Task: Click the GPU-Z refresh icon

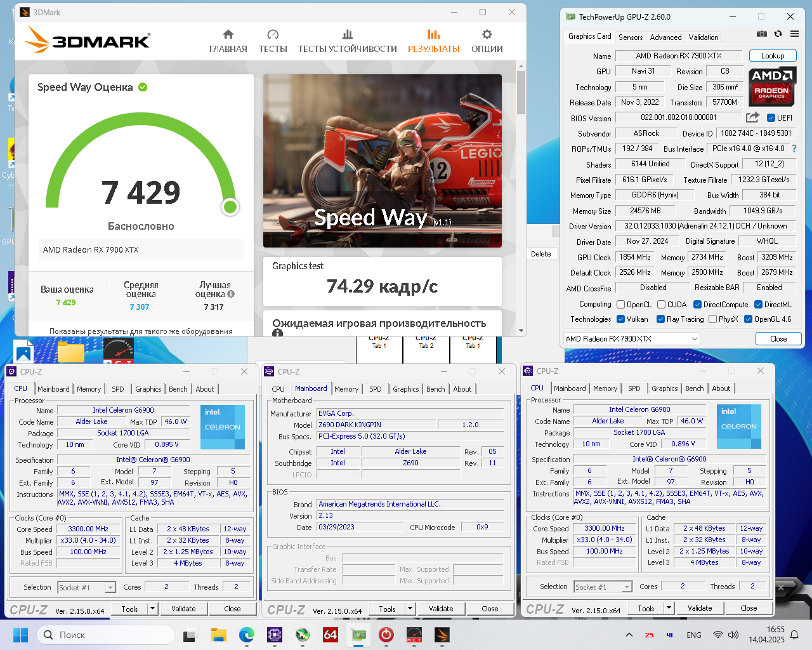Action: 778,34
